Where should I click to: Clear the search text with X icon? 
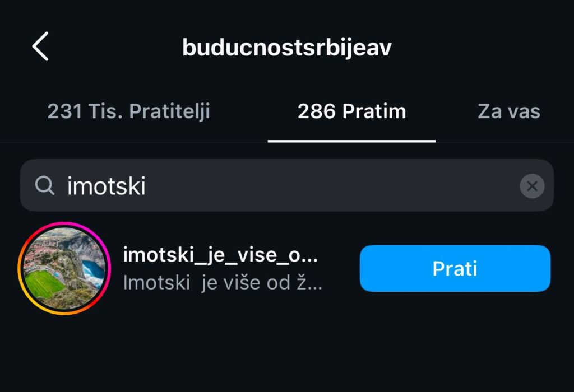coord(532,186)
